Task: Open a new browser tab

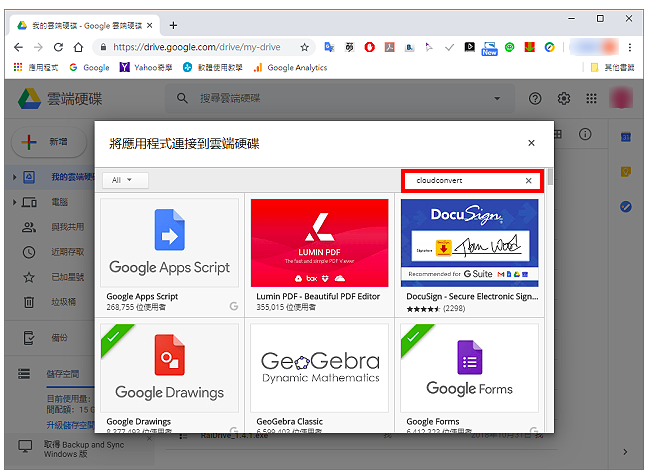Action: point(173,26)
